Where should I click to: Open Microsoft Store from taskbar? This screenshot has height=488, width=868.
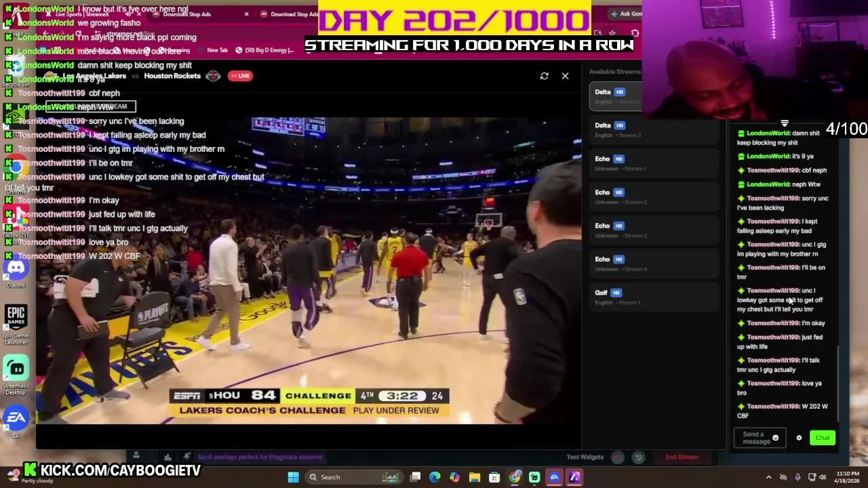pyautogui.click(x=494, y=477)
